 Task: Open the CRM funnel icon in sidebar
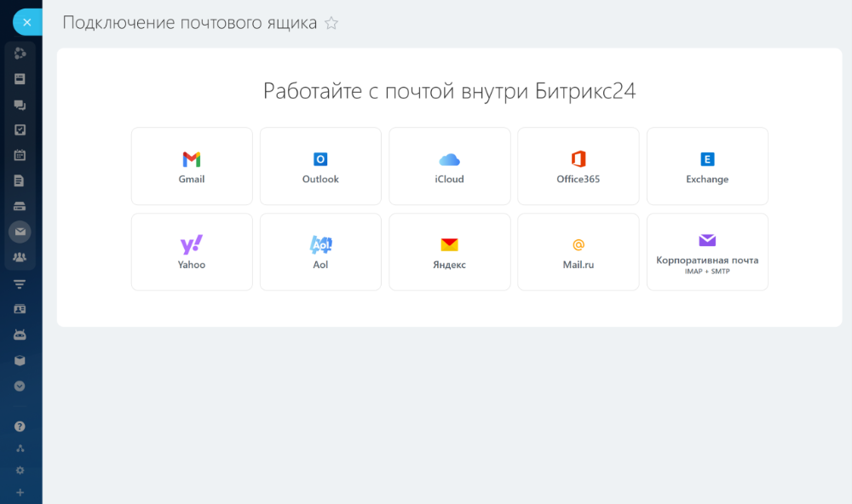(20, 284)
